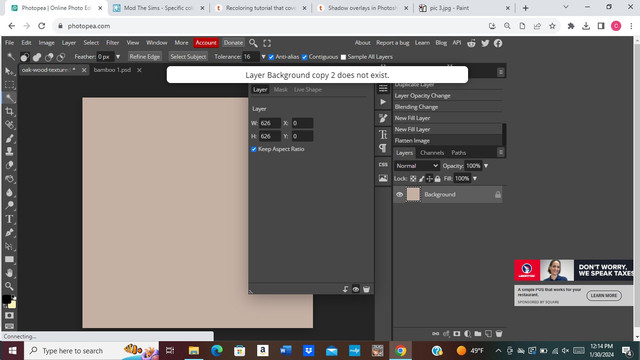The width and height of the screenshot is (640, 360).
Task: Add new adjustment layer icon
Action: point(467,334)
